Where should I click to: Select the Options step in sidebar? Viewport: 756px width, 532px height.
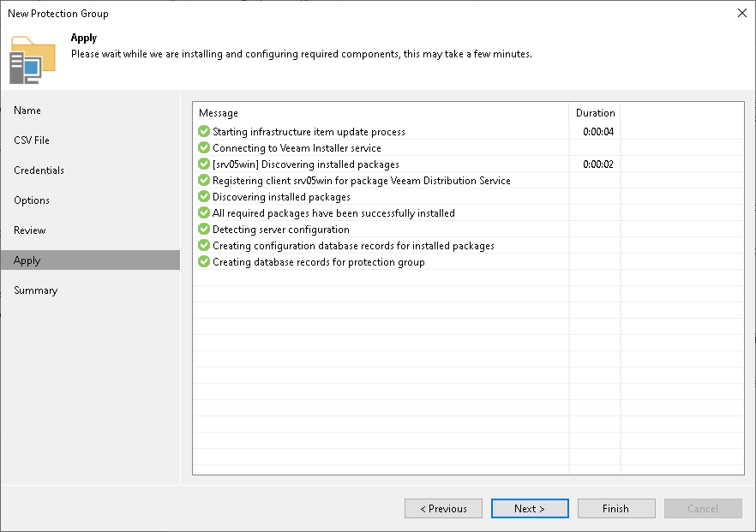point(32,200)
